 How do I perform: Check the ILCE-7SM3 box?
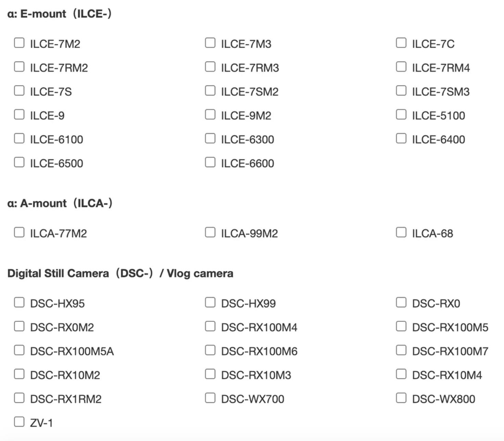tap(401, 91)
